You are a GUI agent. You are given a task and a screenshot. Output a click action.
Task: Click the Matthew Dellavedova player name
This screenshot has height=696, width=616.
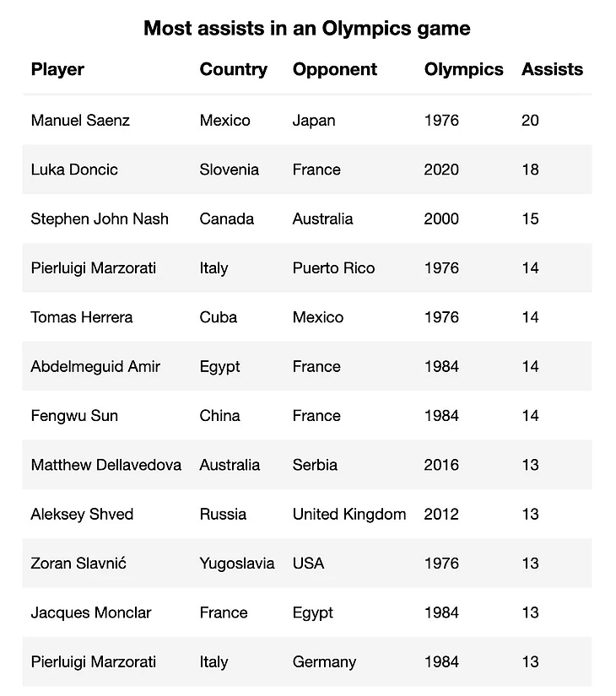pos(105,465)
